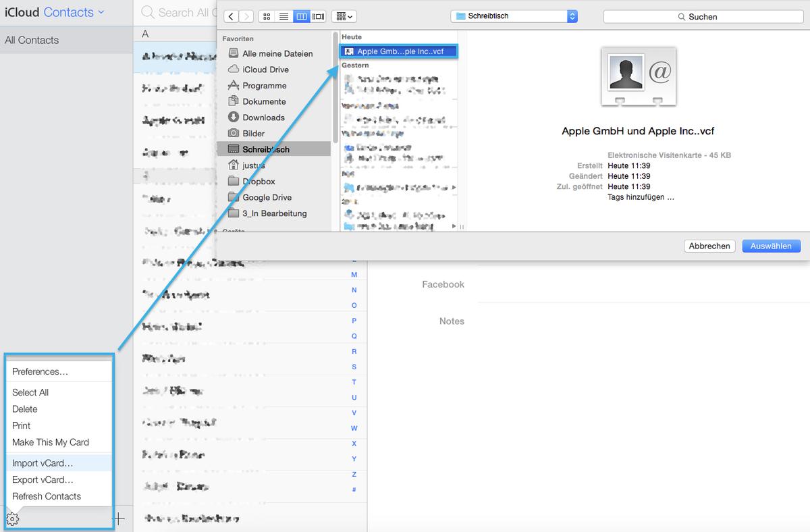This screenshot has height=532, width=810.
Task: Jump to letter N in index
Action: [x=354, y=290]
